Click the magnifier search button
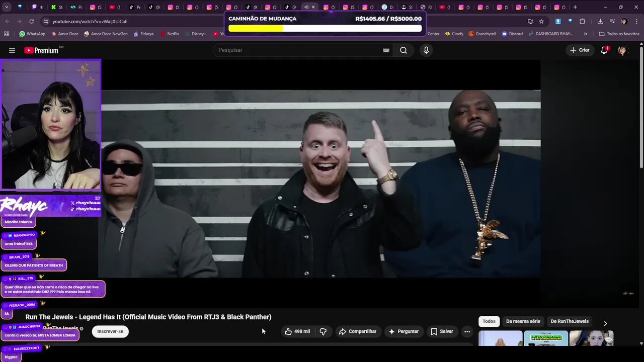 coord(404,50)
